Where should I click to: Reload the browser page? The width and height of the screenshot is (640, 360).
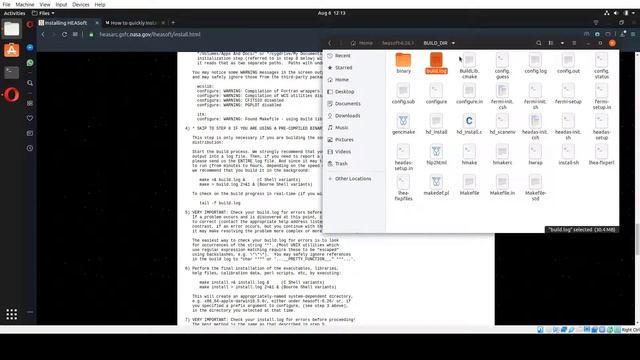click(64, 35)
